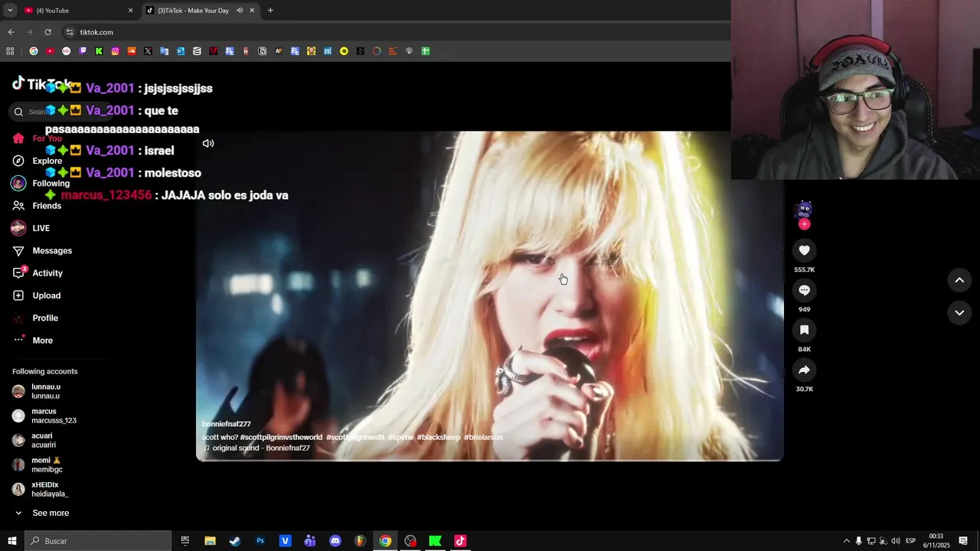Open a new browser tab
This screenshot has height=551, width=980.
click(x=270, y=11)
